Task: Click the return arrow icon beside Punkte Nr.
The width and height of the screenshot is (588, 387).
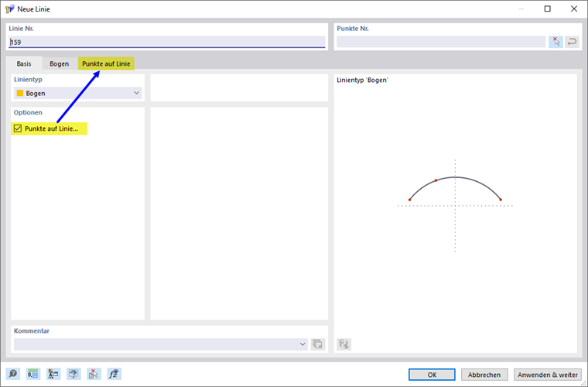Action: pos(572,42)
